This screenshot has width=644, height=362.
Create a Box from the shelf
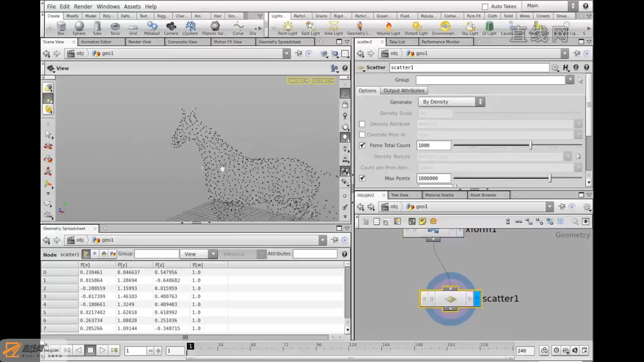pos(61,28)
